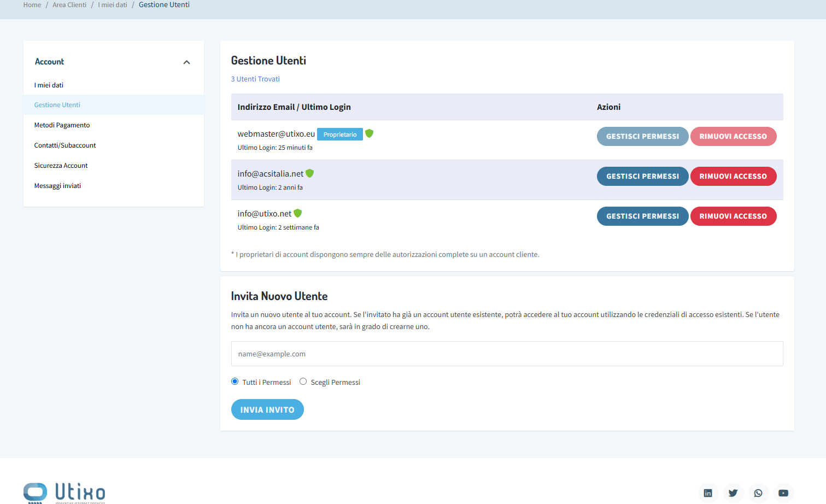
Task: Remove access for info@utixo.net
Action: pos(733,216)
